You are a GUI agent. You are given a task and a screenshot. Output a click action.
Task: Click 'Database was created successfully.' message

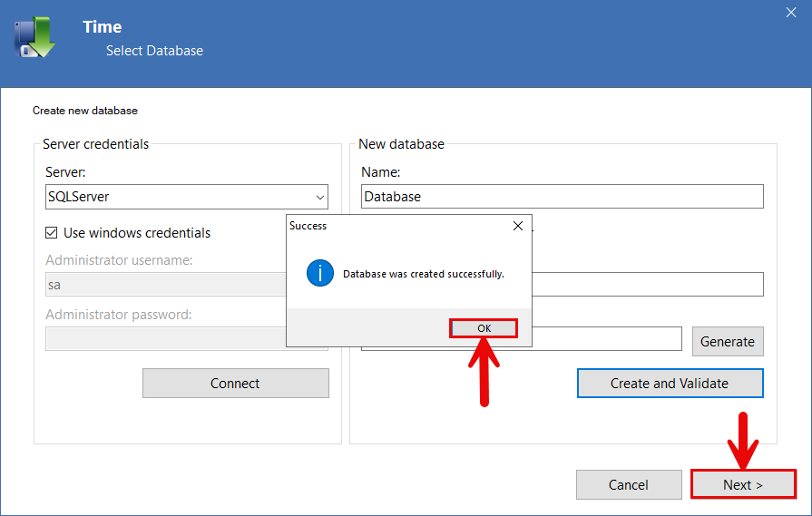424,274
